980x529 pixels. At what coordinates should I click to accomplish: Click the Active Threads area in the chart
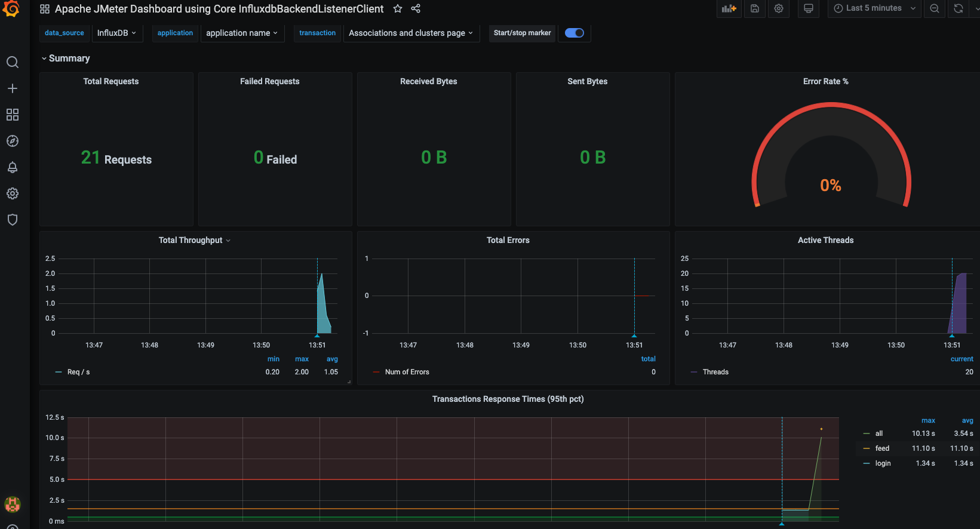point(958,305)
